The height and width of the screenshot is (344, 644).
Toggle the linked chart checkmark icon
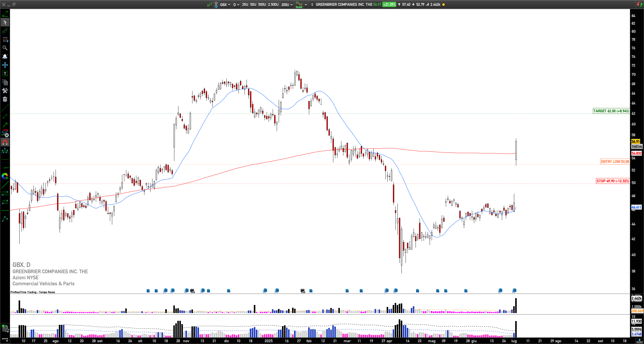pyautogui.click(x=216, y=5)
